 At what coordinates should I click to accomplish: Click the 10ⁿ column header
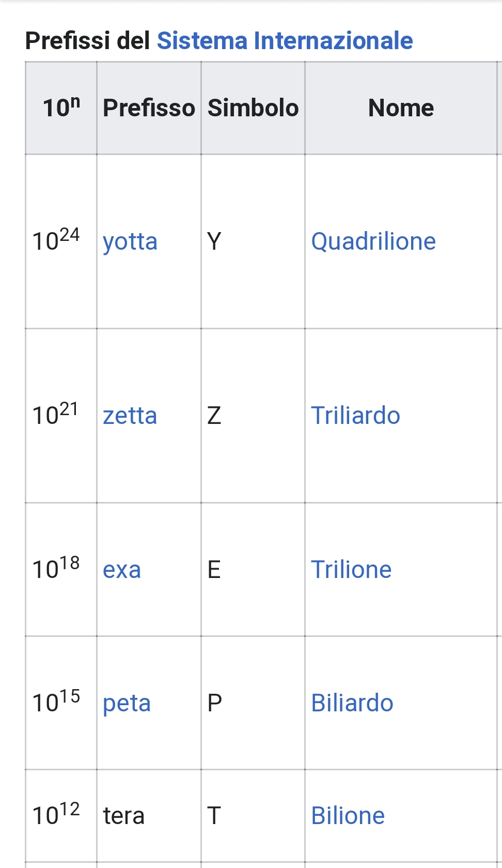click(x=61, y=108)
